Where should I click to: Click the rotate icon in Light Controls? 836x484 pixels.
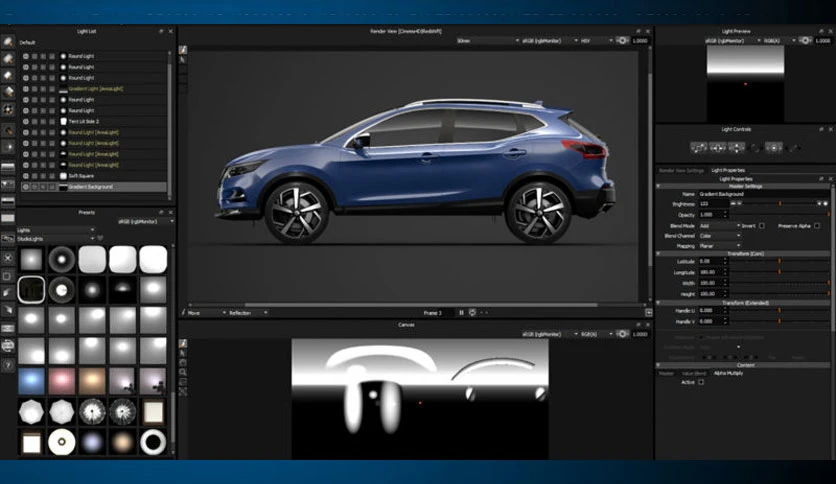755,148
